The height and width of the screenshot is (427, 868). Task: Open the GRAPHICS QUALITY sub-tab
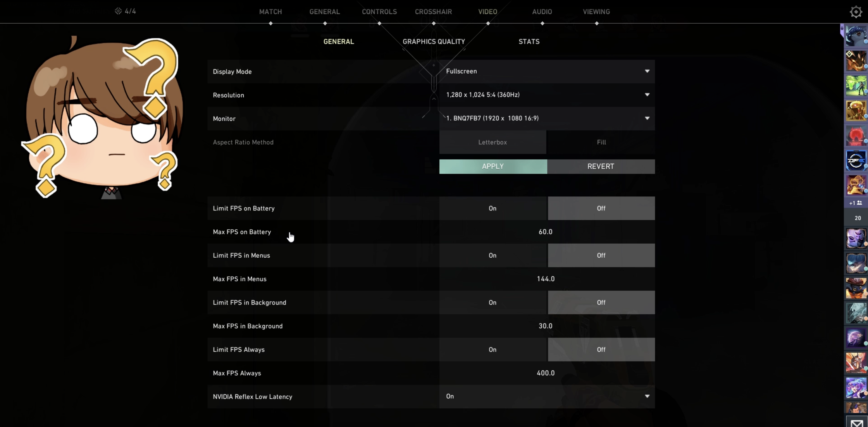[434, 41]
